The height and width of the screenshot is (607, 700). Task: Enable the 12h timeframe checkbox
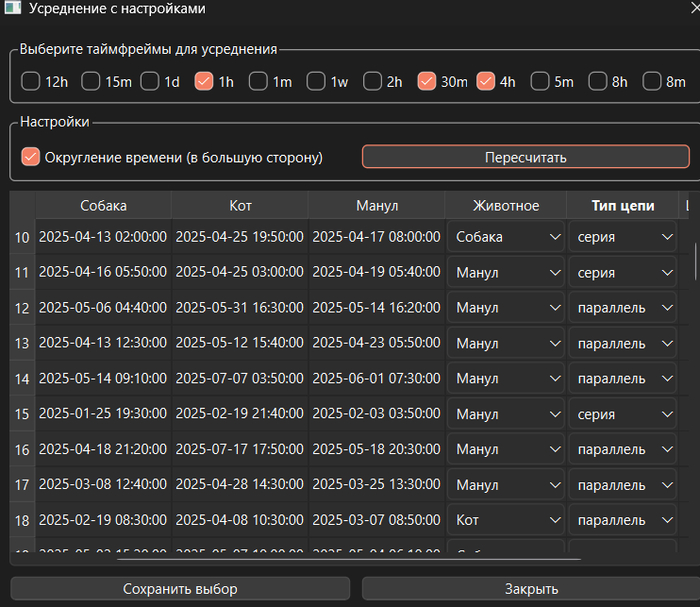tap(31, 82)
